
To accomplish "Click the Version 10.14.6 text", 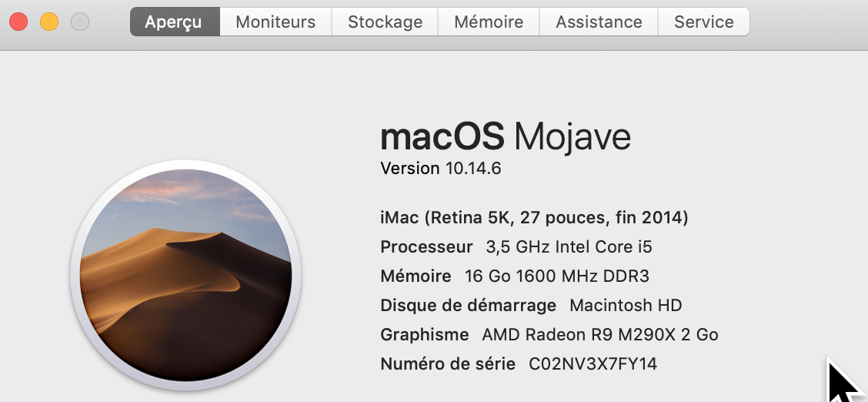I will 441,168.
